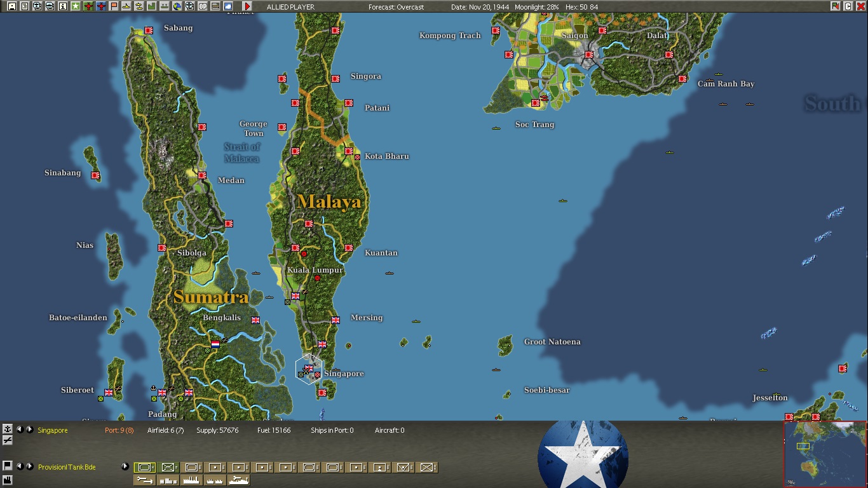Screen dimensions: 868x488
Task: Click the 'Supply: 57676' value
Action: tap(217, 430)
